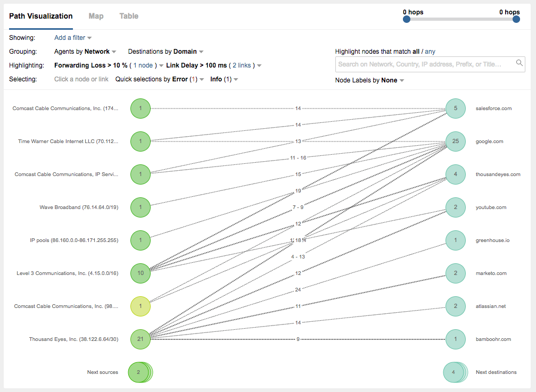This screenshot has width=536, height=392.
Task: Click the '24' hop count link label
Action: (x=298, y=289)
